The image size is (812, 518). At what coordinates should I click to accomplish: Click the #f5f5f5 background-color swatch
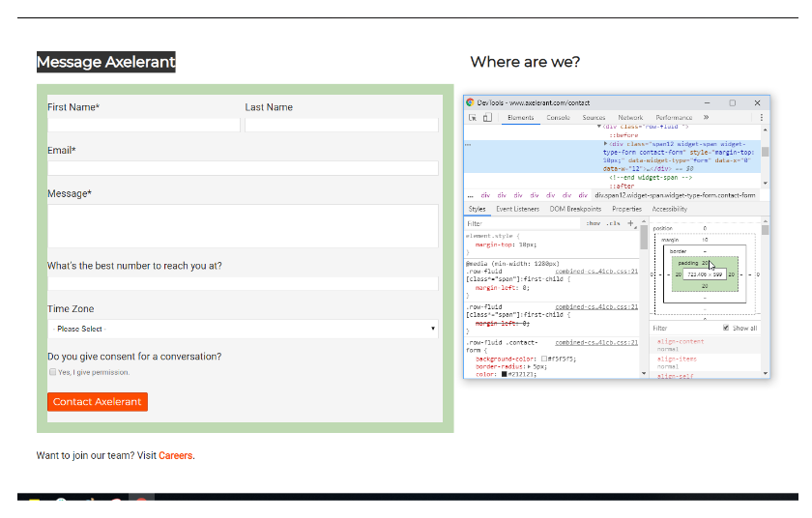pos(544,360)
